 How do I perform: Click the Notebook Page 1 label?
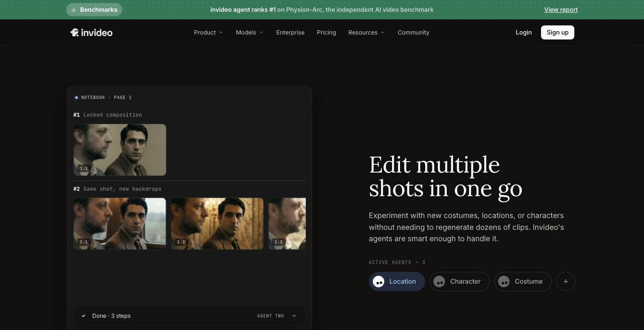tap(106, 98)
